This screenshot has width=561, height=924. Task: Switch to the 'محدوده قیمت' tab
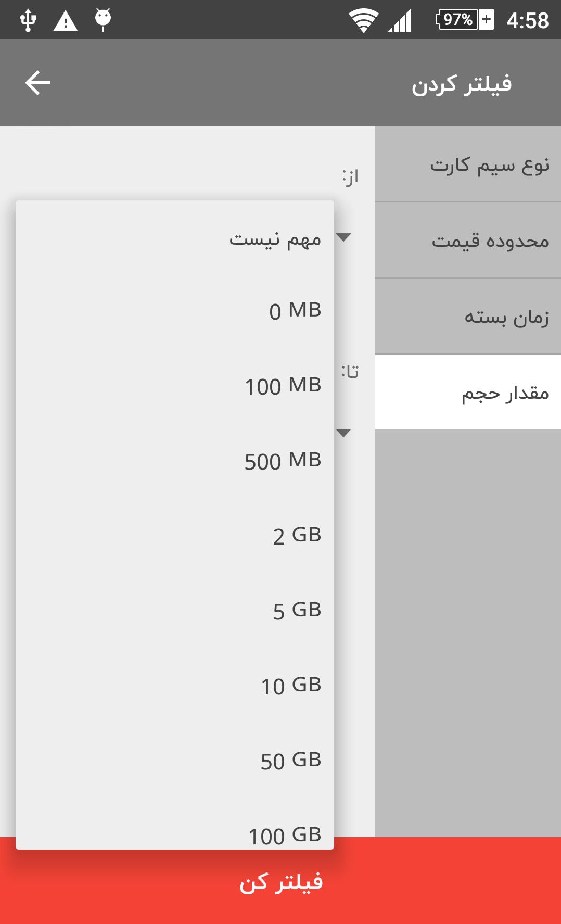[x=468, y=241]
